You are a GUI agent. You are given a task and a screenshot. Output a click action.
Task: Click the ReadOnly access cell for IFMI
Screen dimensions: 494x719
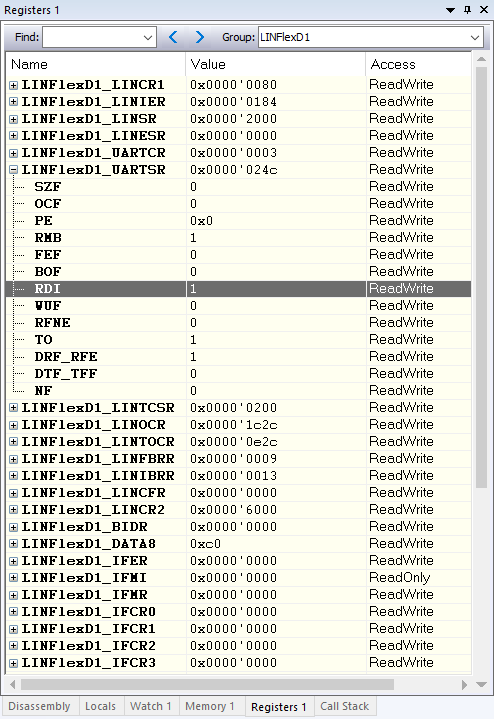400,578
